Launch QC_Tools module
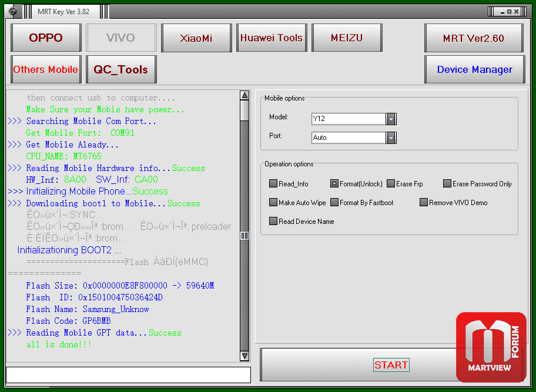Screen dimensions: 536x392 121,69
